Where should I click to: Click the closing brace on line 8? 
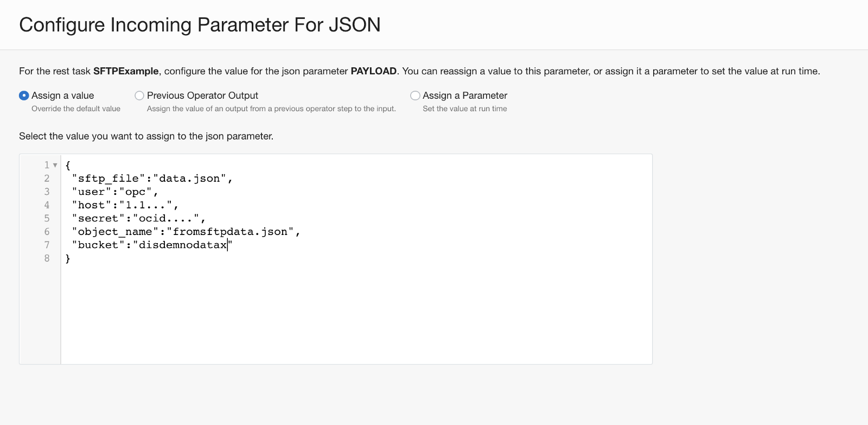(x=68, y=258)
